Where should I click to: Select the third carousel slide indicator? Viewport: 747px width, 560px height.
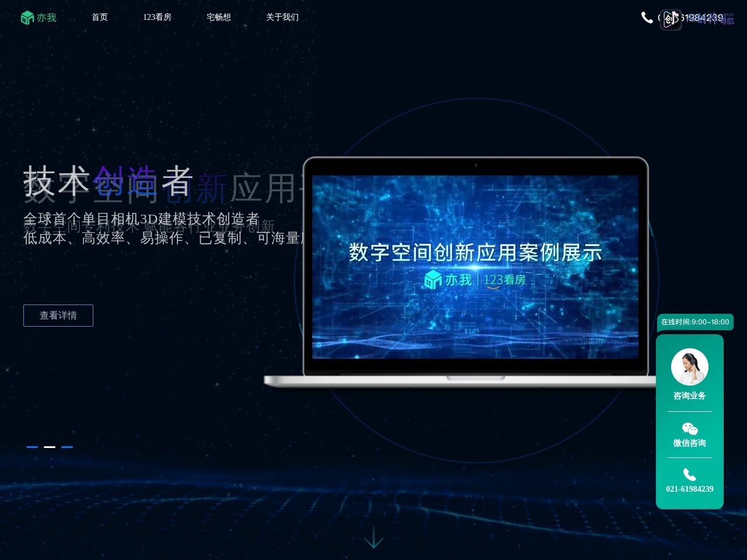pos(67,447)
